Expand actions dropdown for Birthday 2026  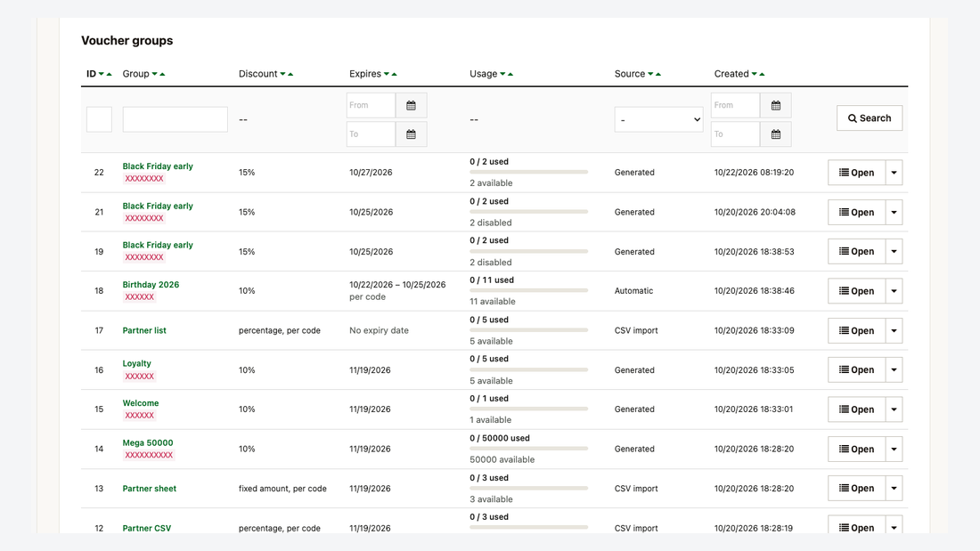click(x=894, y=291)
